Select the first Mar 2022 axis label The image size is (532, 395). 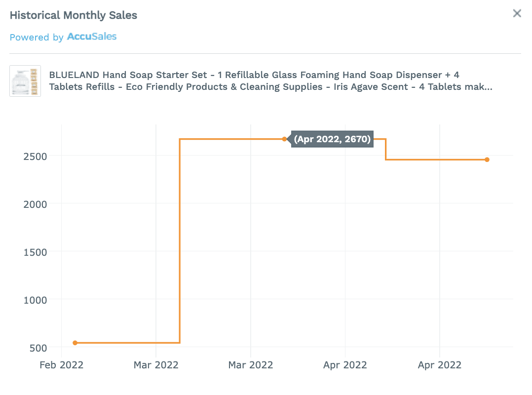[156, 365]
